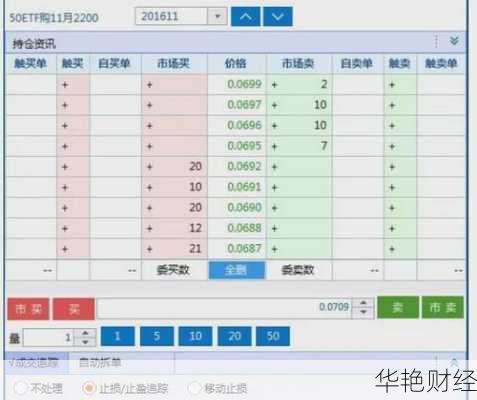
Task: Set quantity with the blue 1 button
Action: [118, 336]
